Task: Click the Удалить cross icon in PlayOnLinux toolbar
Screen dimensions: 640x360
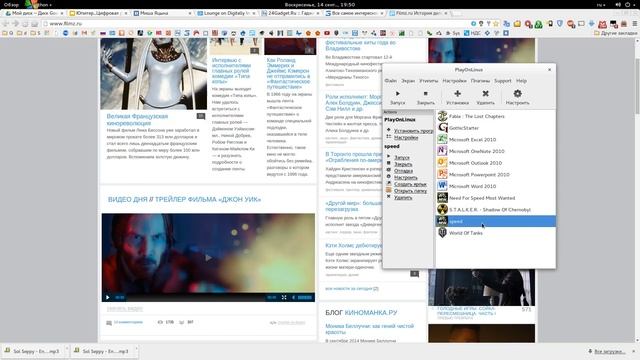Action: point(485,93)
